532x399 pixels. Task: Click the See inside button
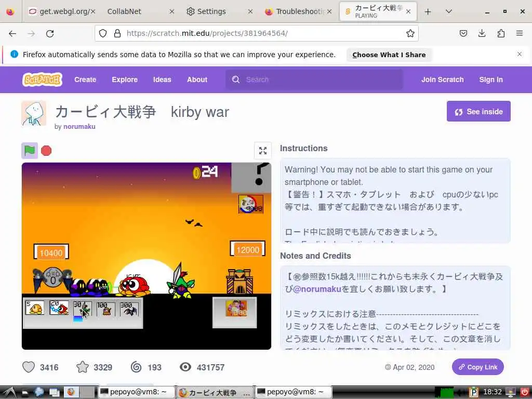pos(478,111)
